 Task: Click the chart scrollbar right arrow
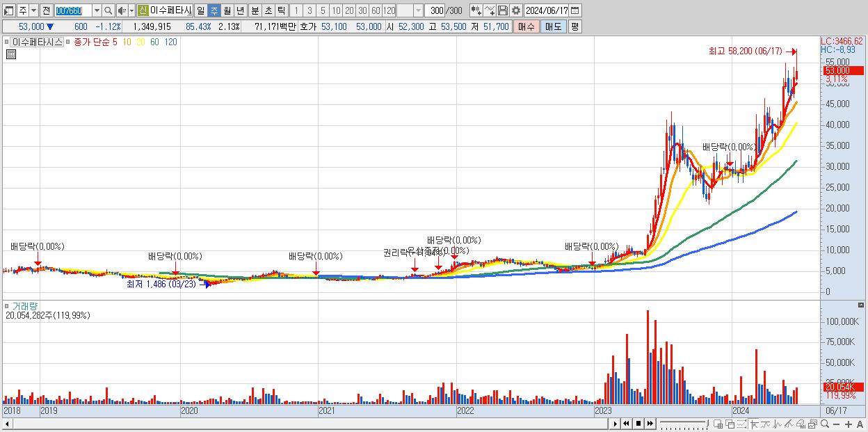click(613, 423)
